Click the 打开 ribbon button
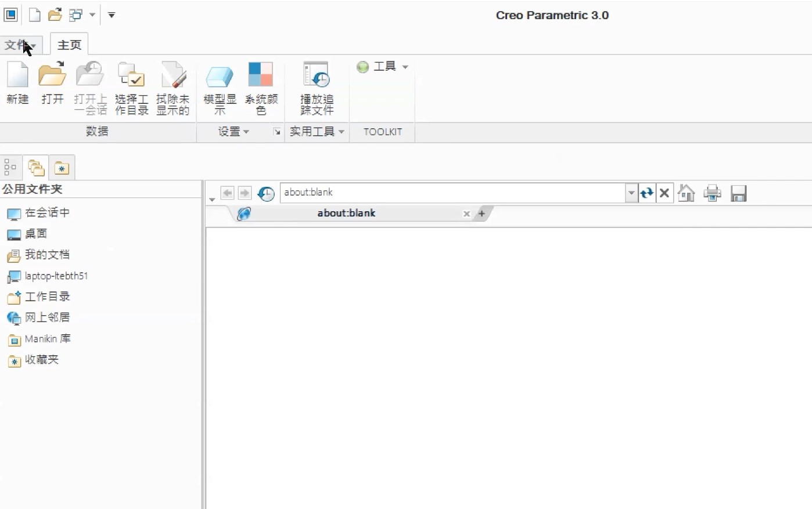812x509 pixels. coord(52,84)
